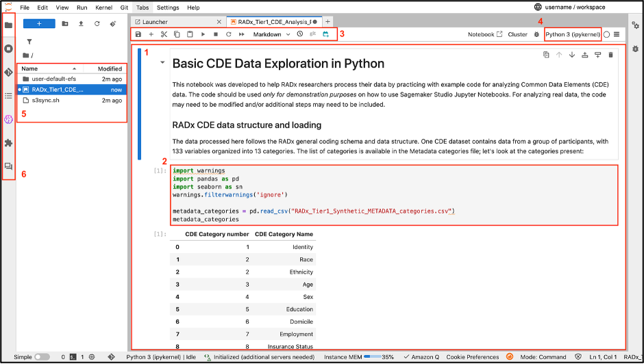This screenshot has width=644, height=364.
Task: Click the Cluster button
Action: (517, 34)
